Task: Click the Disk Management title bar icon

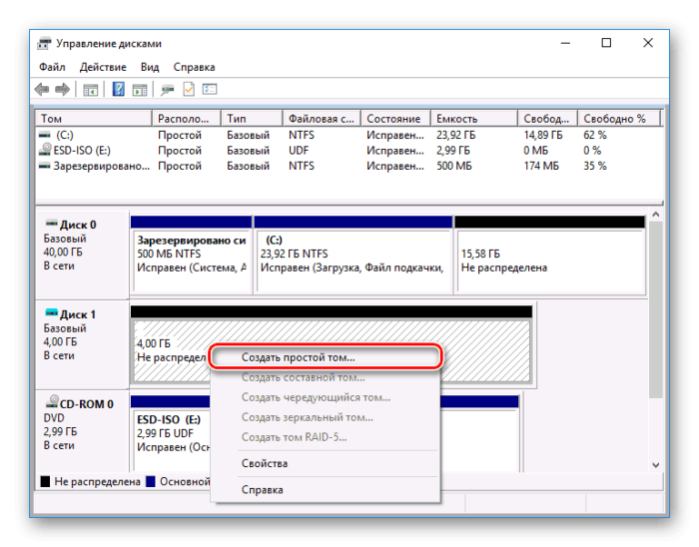Action: click(44, 43)
